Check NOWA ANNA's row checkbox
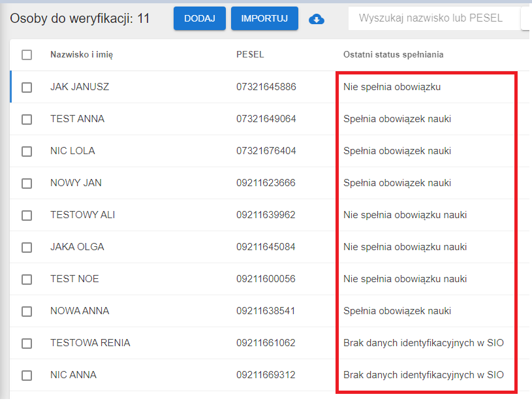The width and height of the screenshot is (532, 403). point(27,310)
